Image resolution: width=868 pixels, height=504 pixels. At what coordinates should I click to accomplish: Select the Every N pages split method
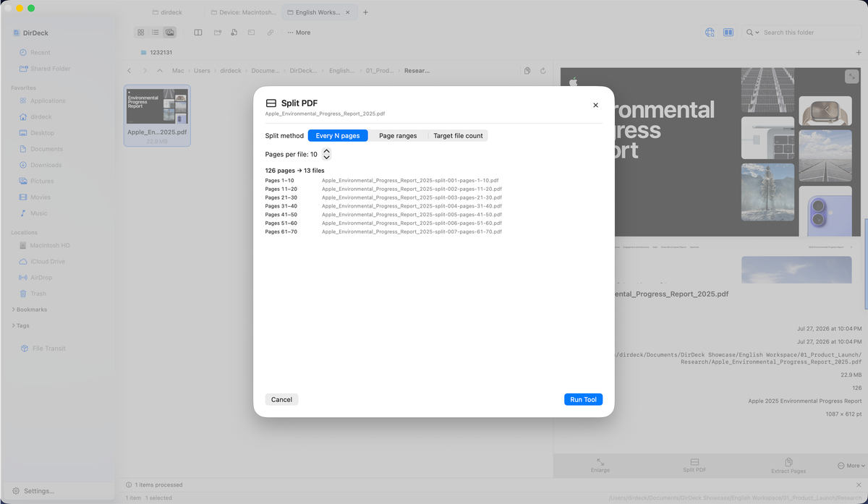coord(338,136)
